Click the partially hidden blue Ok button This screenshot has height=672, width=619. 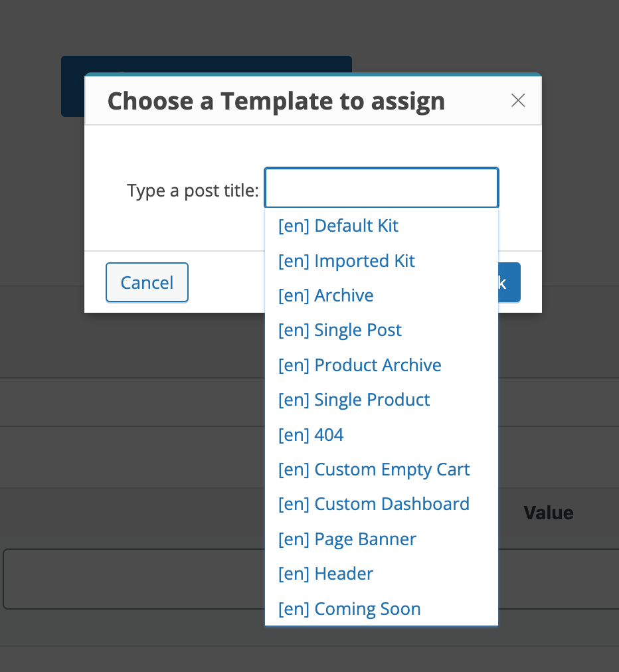[509, 282]
